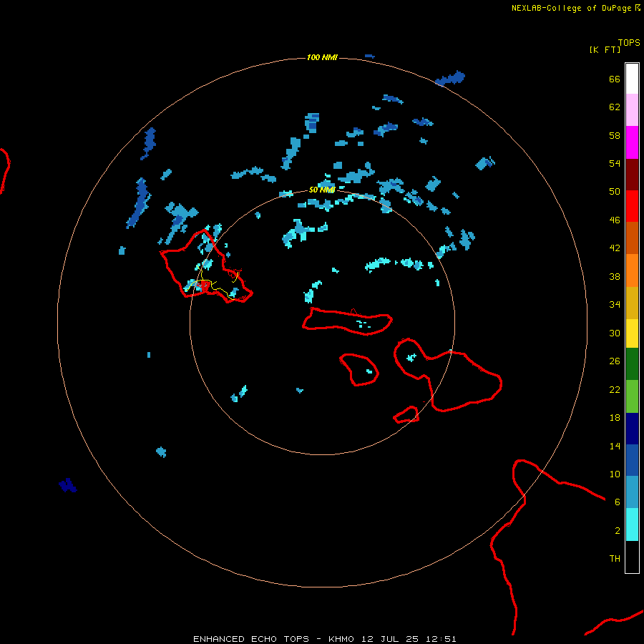Click the '[K FT]' units label
644x644 pixels.
tap(605, 49)
